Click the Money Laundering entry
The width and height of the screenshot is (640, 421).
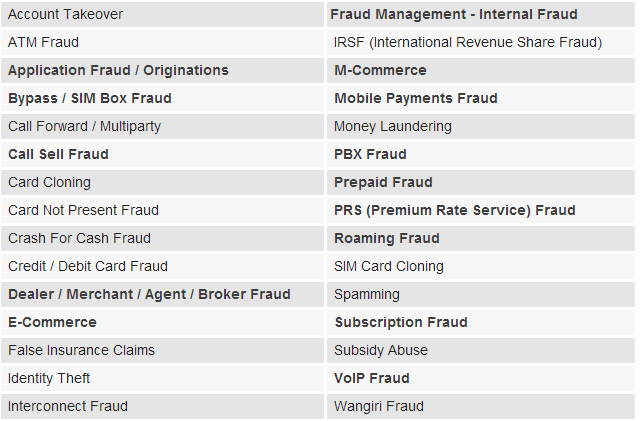(x=393, y=127)
